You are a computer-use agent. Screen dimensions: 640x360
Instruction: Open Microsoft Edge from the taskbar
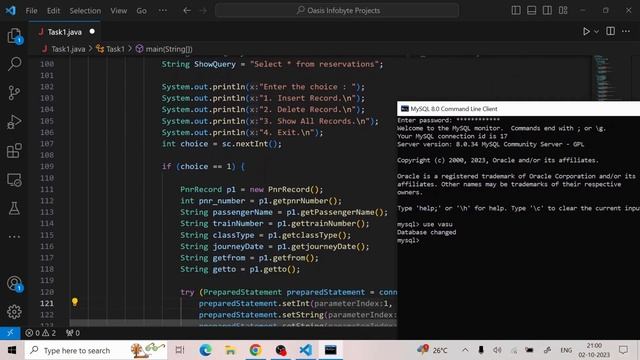pos(205,350)
